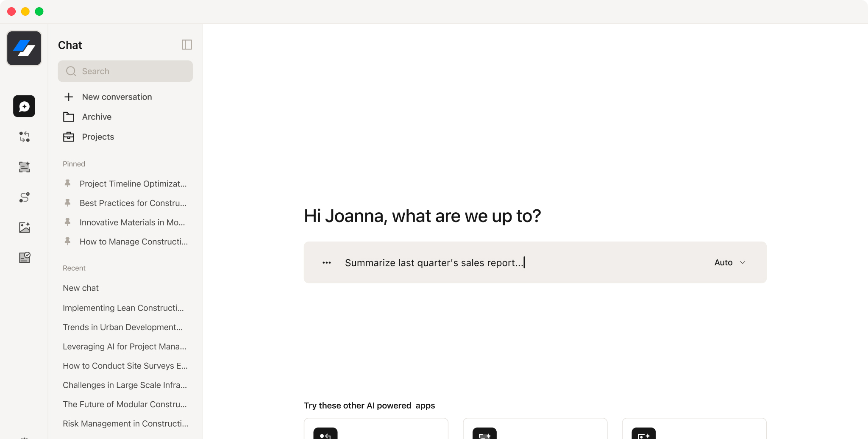The image size is (868, 439).
Task: Open Risk Management in Construction chat
Action: [x=125, y=424]
